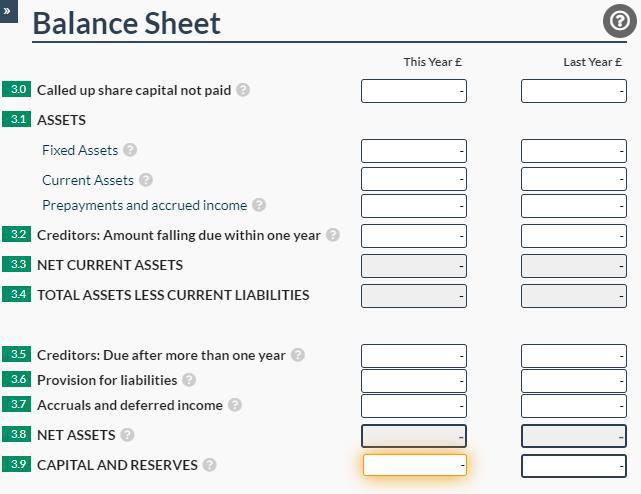Click the Prepayments and accrued income label
Image resolution: width=641 pixels, height=494 pixels.
pyautogui.click(x=144, y=205)
